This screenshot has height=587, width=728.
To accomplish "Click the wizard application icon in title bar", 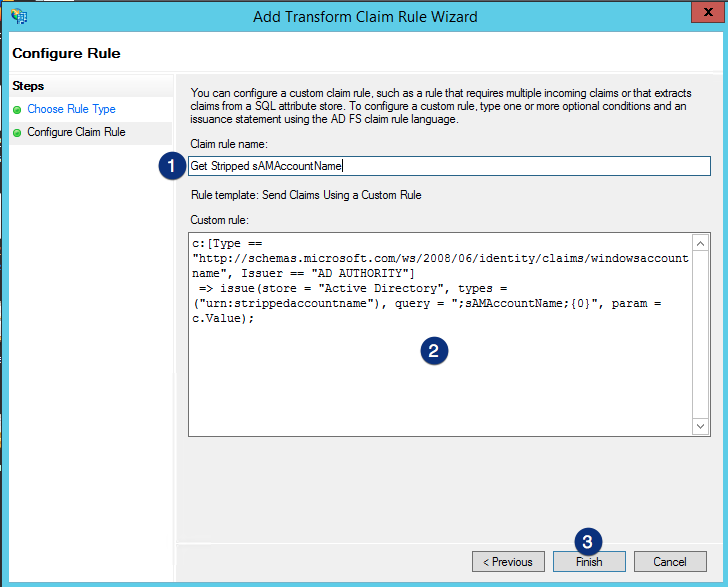I will pos(19,16).
